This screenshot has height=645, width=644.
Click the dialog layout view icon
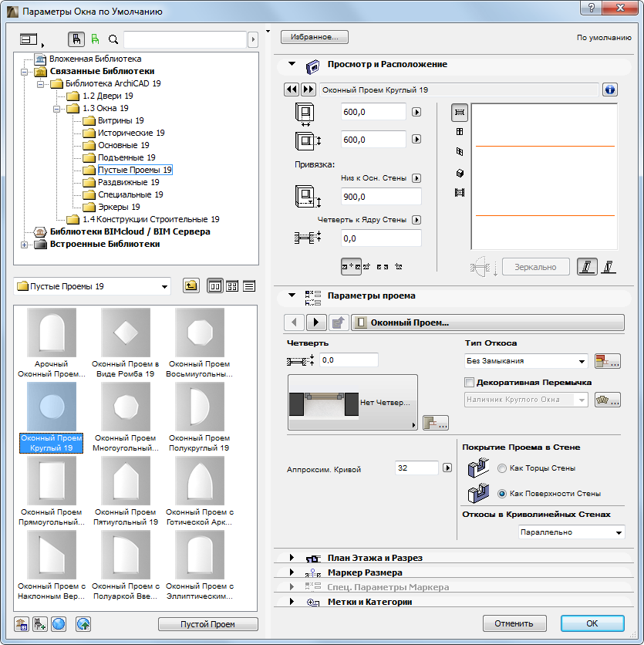coord(29,39)
